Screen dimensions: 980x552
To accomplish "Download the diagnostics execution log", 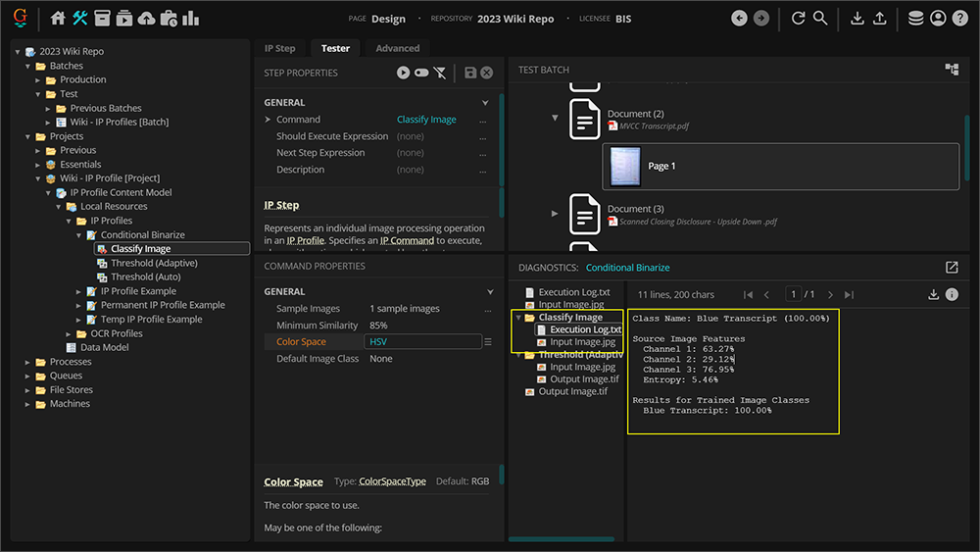I will point(934,294).
